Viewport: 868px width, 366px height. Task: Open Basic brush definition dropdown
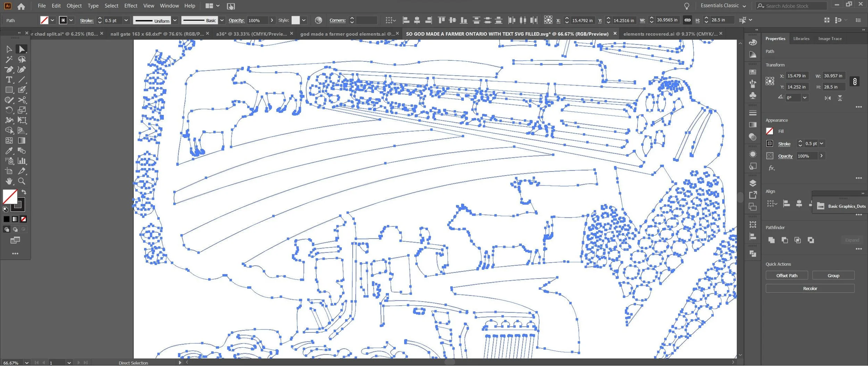[x=222, y=20]
